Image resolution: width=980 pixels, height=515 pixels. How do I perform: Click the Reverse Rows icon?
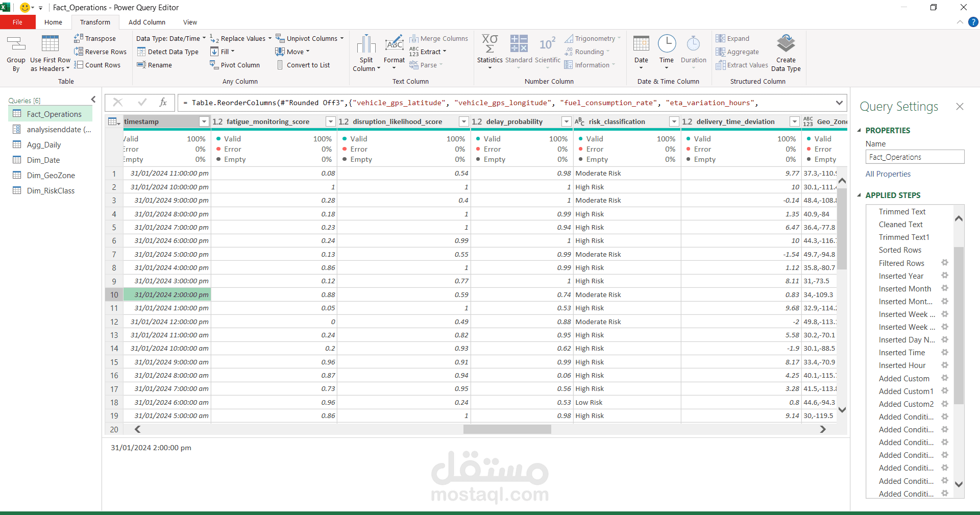click(x=100, y=51)
